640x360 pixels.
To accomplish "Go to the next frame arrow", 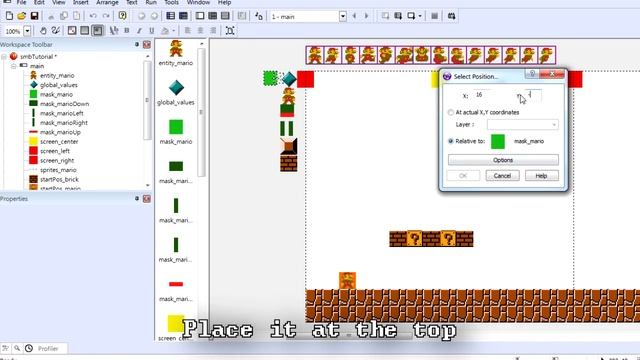I will point(367,16).
